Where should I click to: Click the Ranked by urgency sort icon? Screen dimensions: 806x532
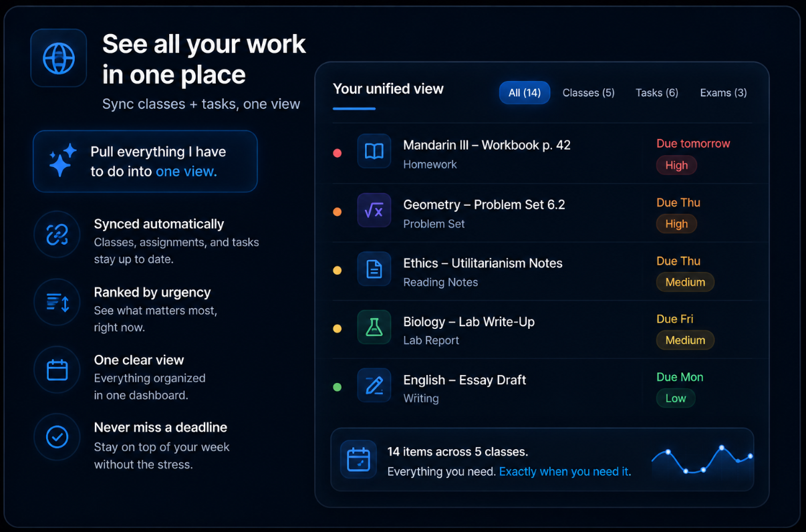57,302
